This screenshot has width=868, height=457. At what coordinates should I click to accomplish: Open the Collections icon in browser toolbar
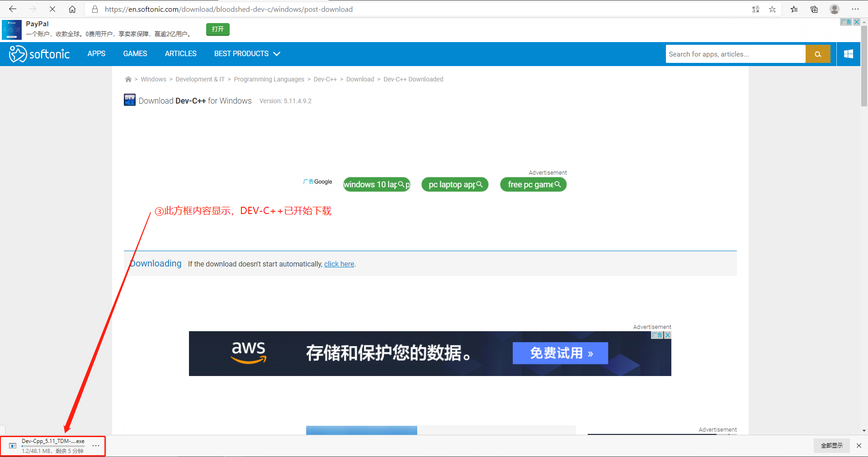click(814, 9)
